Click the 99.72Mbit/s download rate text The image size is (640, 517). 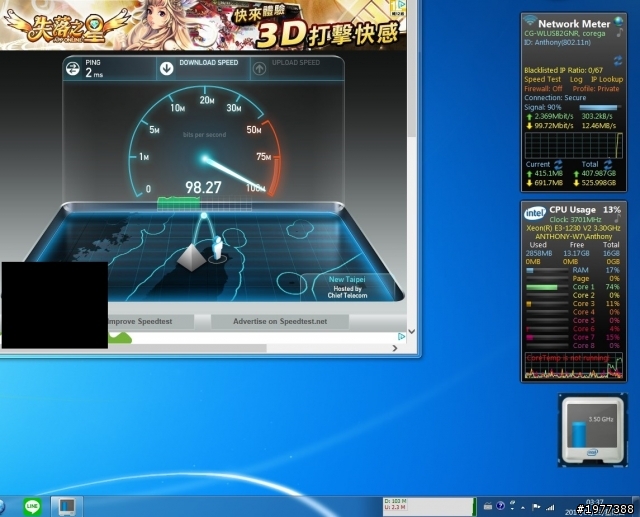[x=553, y=126]
